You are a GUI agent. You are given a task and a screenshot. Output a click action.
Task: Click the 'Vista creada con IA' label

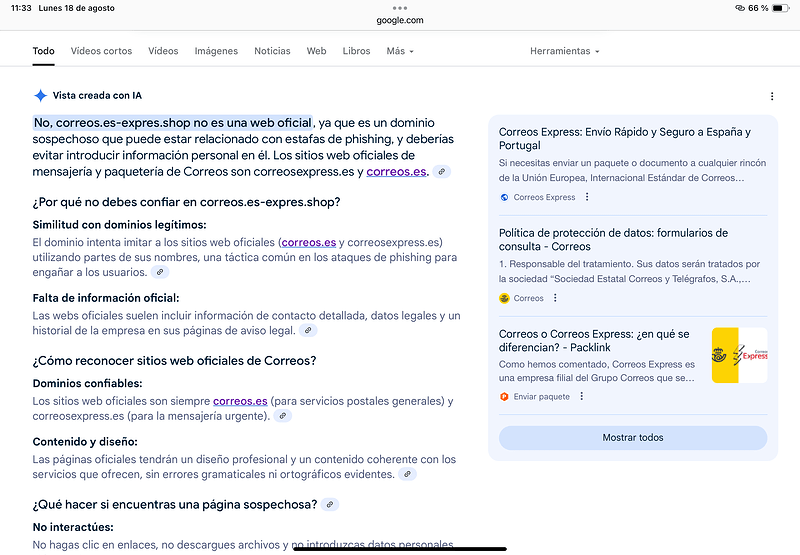click(x=97, y=95)
